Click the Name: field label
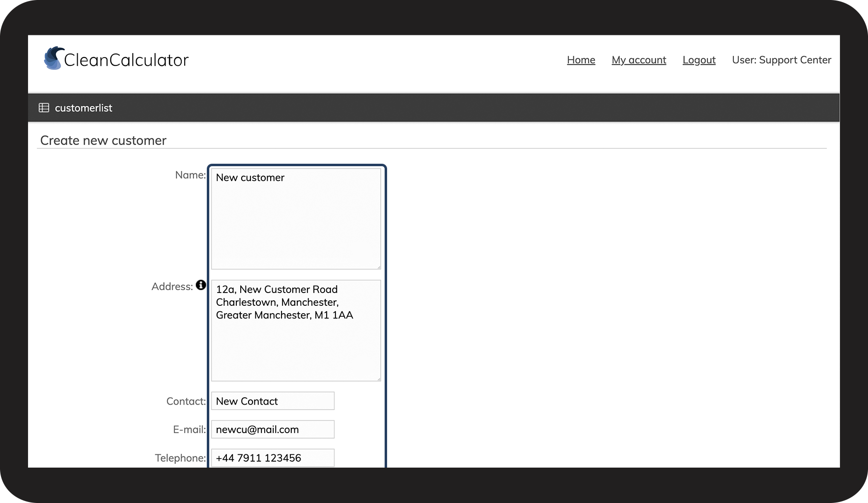868x503 pixels. click(x=190, y=175)
